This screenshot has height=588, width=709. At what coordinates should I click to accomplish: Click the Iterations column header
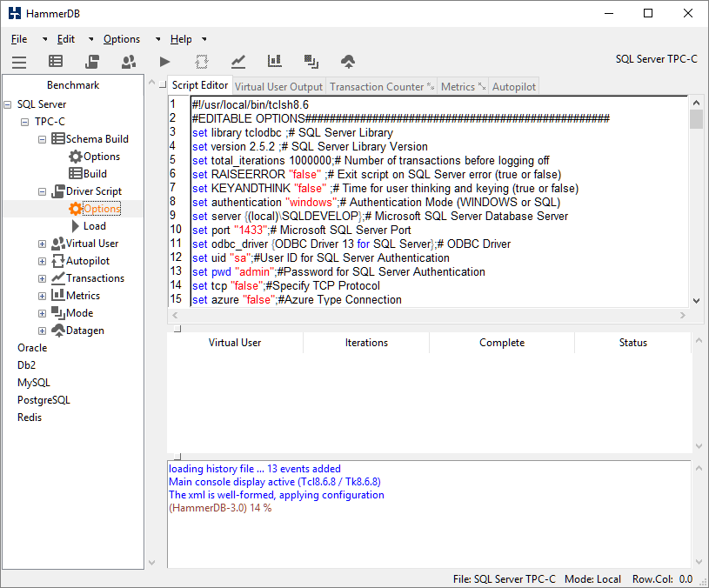pyautogui.click(x=366, y=343)
